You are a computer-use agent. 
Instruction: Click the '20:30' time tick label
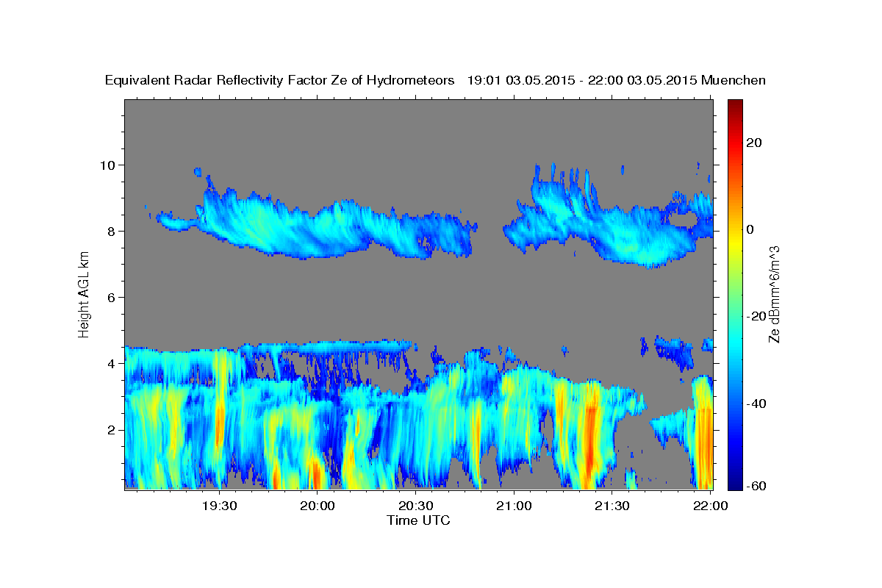(415, 506)
